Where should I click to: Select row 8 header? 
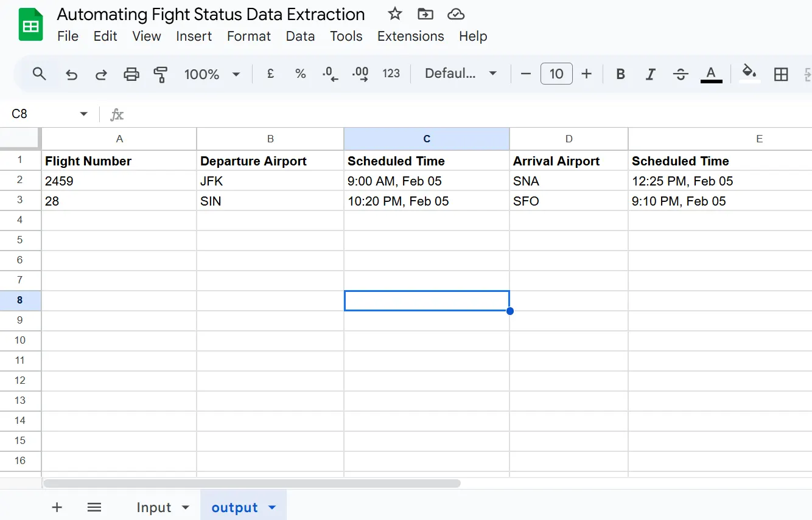click(x=20, y=300)
